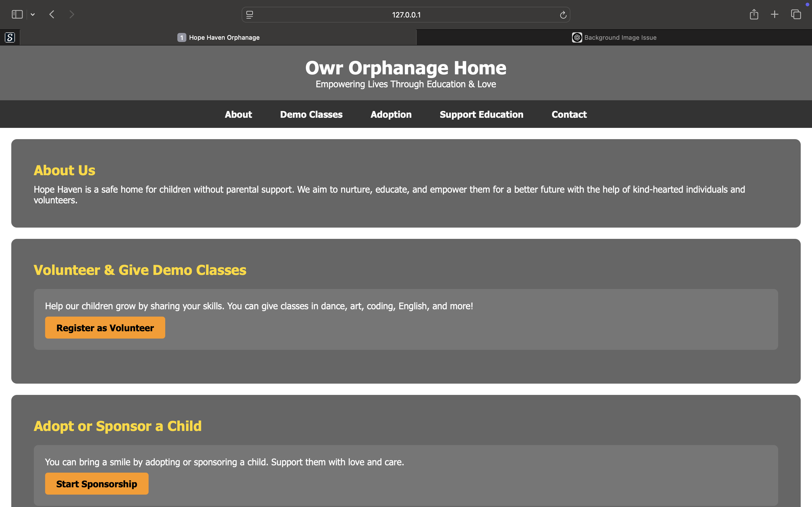
Task: Open the Adoption navigation link
Action: pos(391,114)
